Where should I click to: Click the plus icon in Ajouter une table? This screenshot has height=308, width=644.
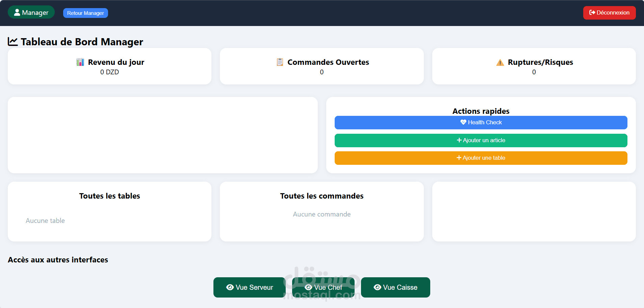(459, 158)
